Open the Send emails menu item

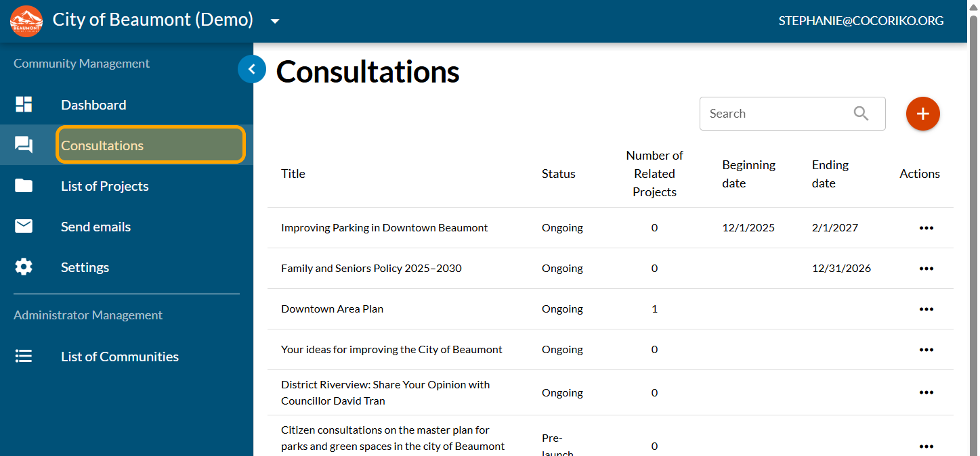[x=95, y=227]
